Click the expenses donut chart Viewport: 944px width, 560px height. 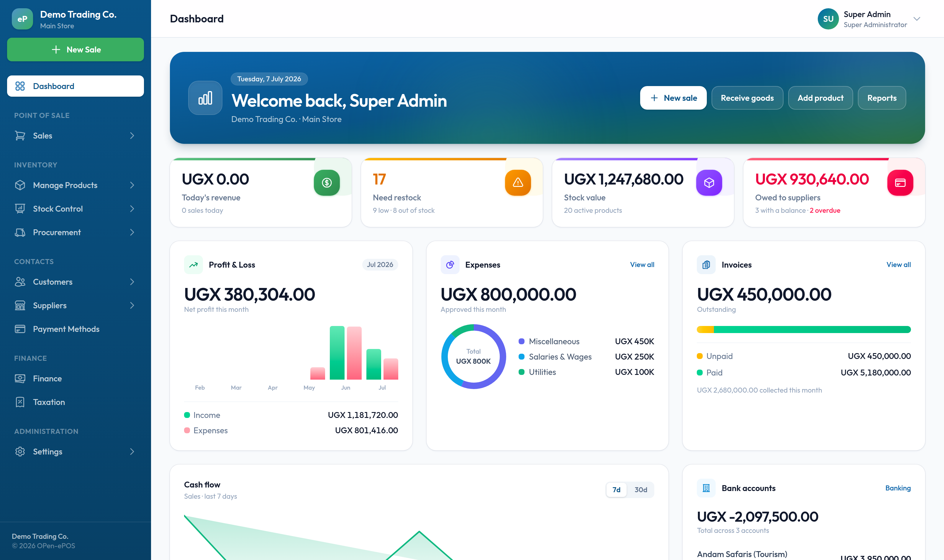(x=473, y=356)
